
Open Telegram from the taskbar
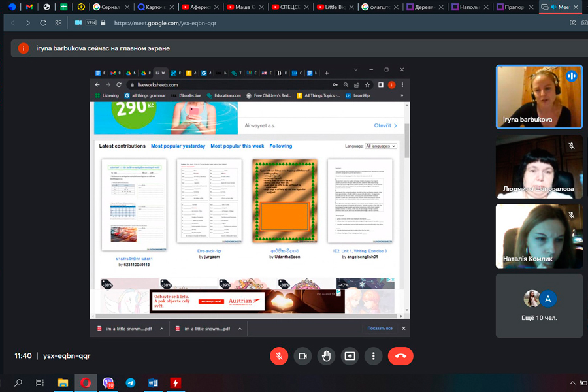pyautogui.click(x=131, y=383)
